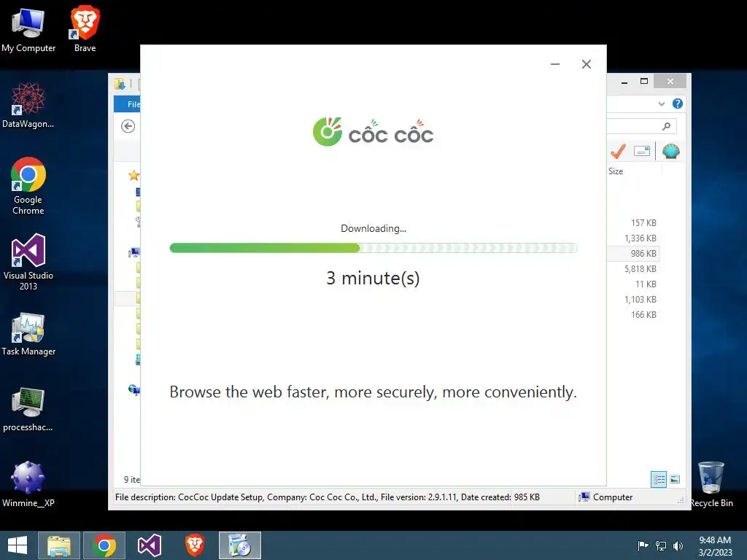Image resolution: width=747 pixels, height=560 pixels.
Task: Switch Explorer to Large icons view
Action: (x=675, y=479)
